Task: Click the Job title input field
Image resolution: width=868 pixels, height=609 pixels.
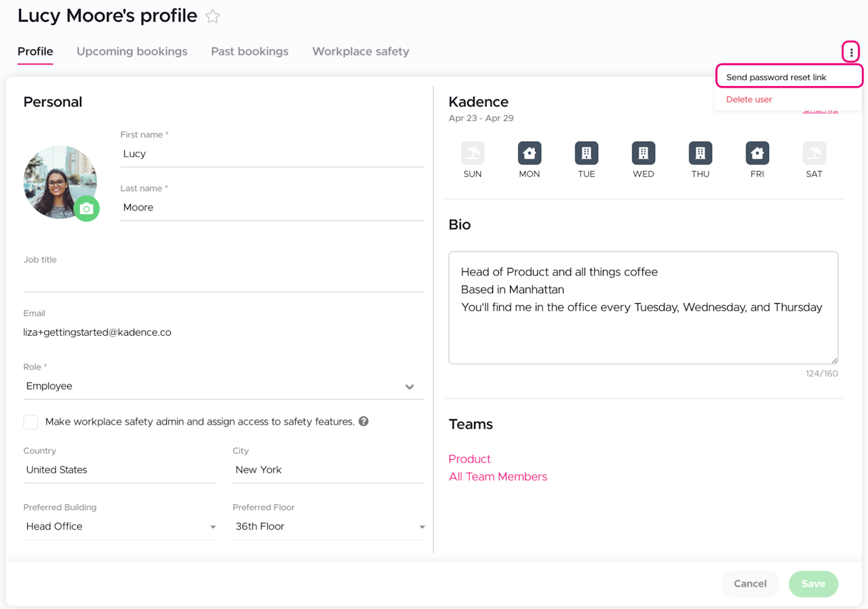Action: (x=224, y=279)
